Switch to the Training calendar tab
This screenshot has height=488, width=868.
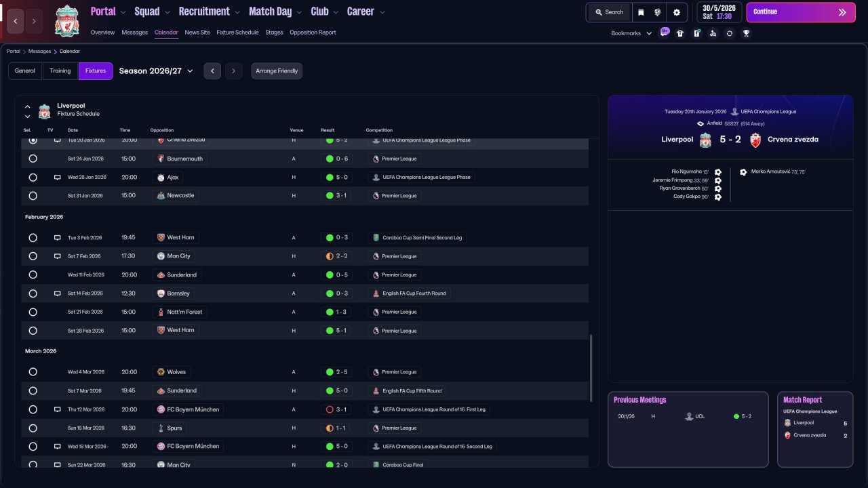tap(60, 70)
